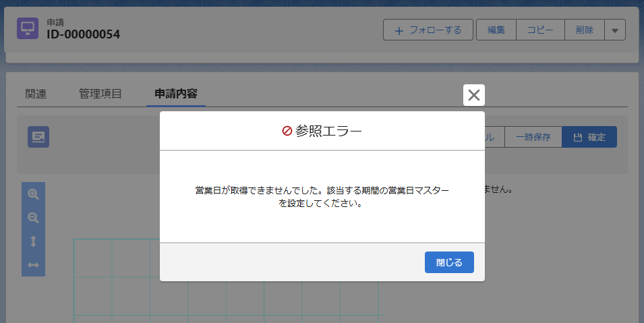Click the 閉じる button in the error dialog
Viewport: 644px width, 323px height.
click(x=449, y=262)
